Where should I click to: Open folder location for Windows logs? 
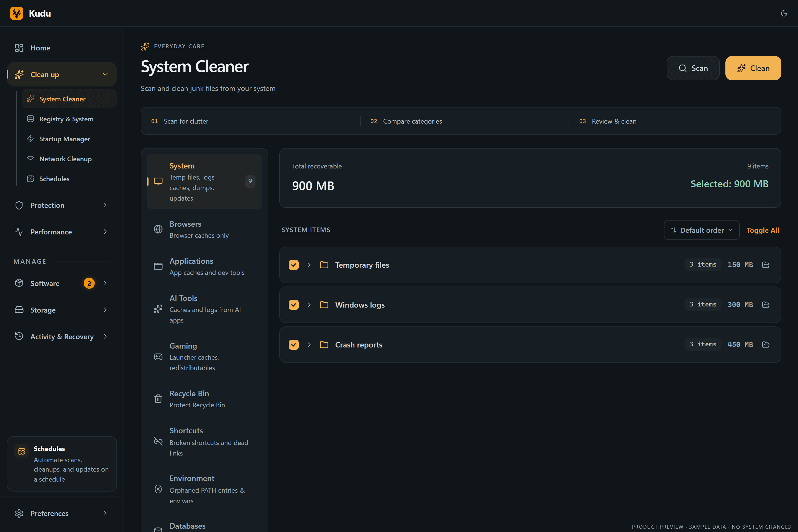(766, 305)
